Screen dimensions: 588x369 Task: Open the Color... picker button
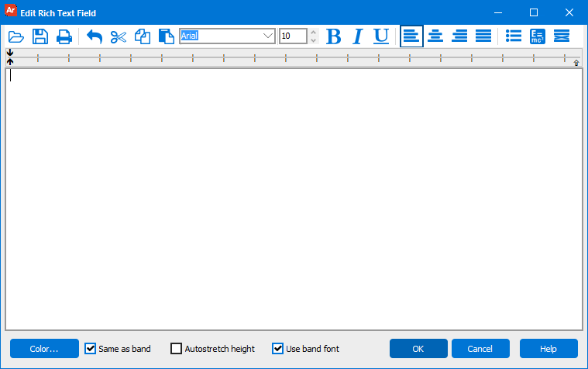click(44, 349)
